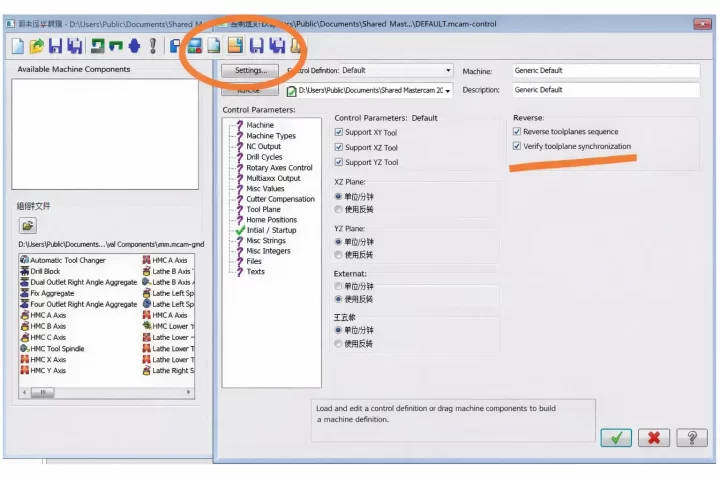Click the blue and red control panel icon
The width and height of the screenshot is (720, 480).
[x=195, y=46]
